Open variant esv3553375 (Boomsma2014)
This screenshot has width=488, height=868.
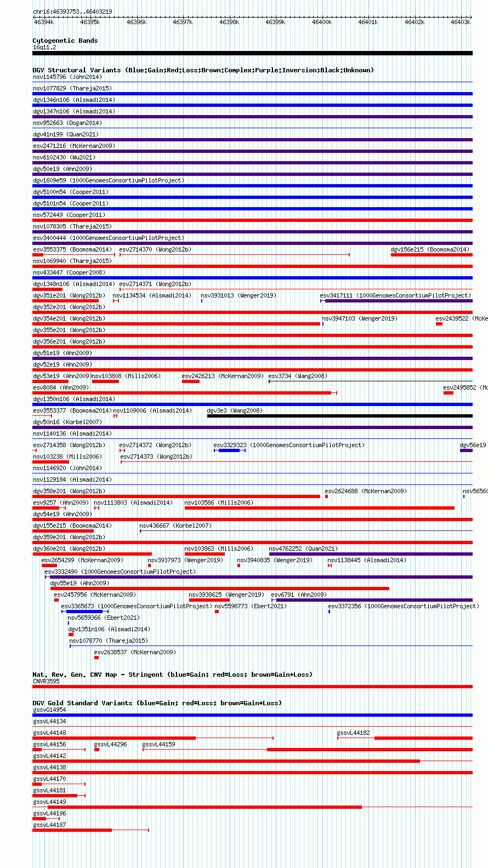[72, 249]
